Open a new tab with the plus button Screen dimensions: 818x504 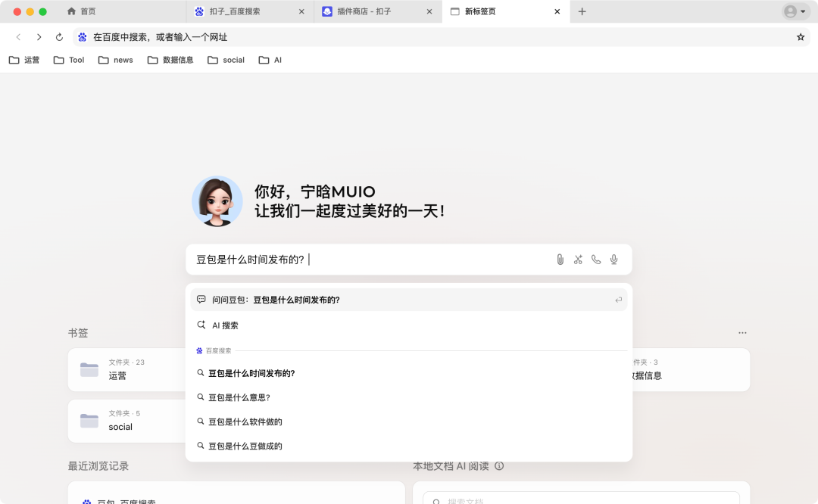point(582,11)
